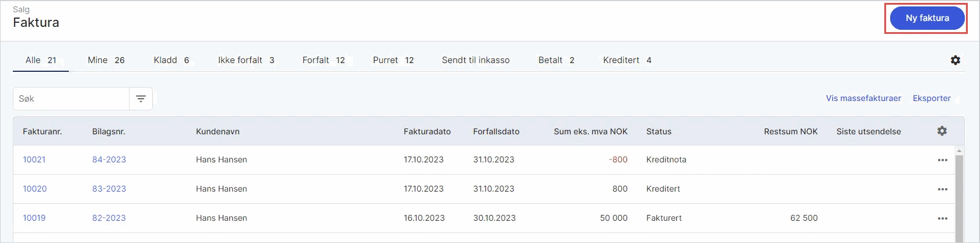Sort by the Restsum NOK header
The height and width of the screenshot is (243, 980).
click(790, 131)
